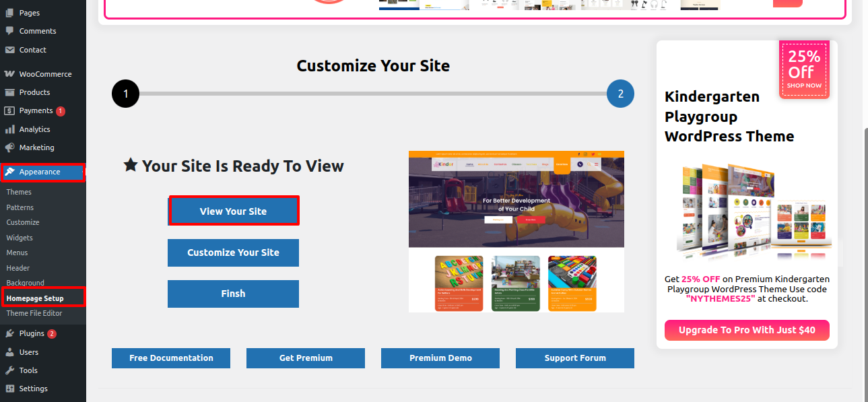Click the Tools wrench icon
The width and height of the screenshot is (868, 402).
(9, 370)
